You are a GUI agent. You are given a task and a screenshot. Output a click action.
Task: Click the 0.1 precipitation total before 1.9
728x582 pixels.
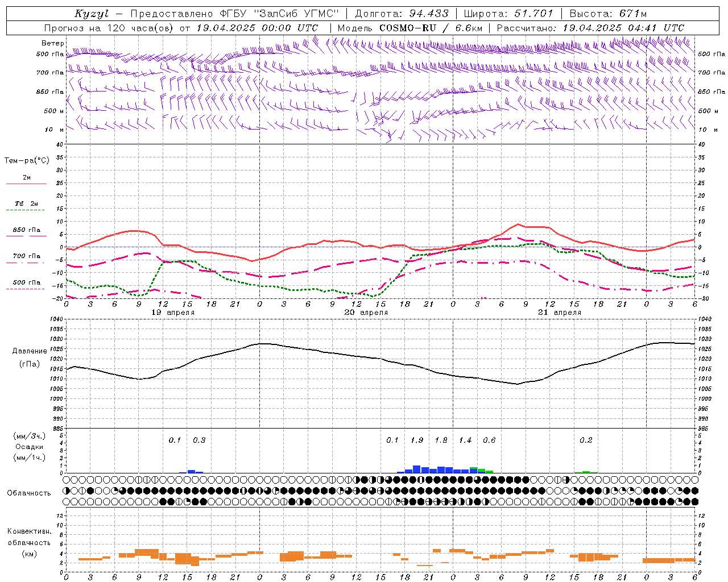pyautogui.click(x=392, y=440)
